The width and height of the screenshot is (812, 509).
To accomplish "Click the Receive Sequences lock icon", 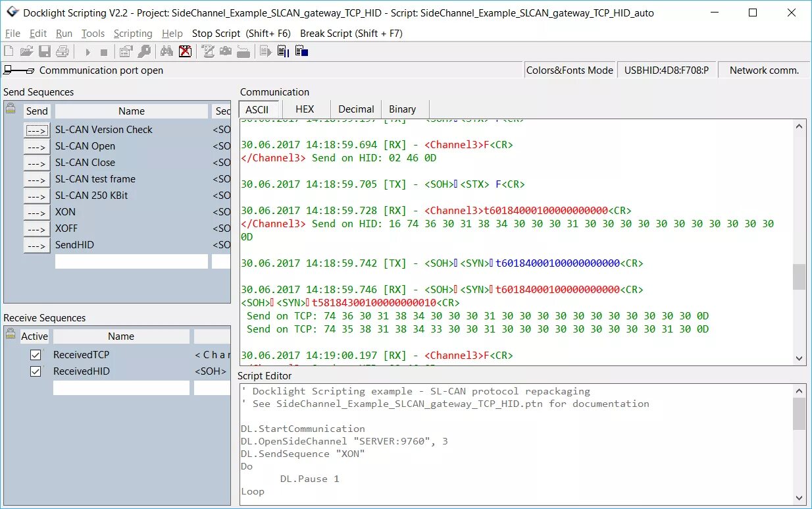I will click(x=11, y=335).
